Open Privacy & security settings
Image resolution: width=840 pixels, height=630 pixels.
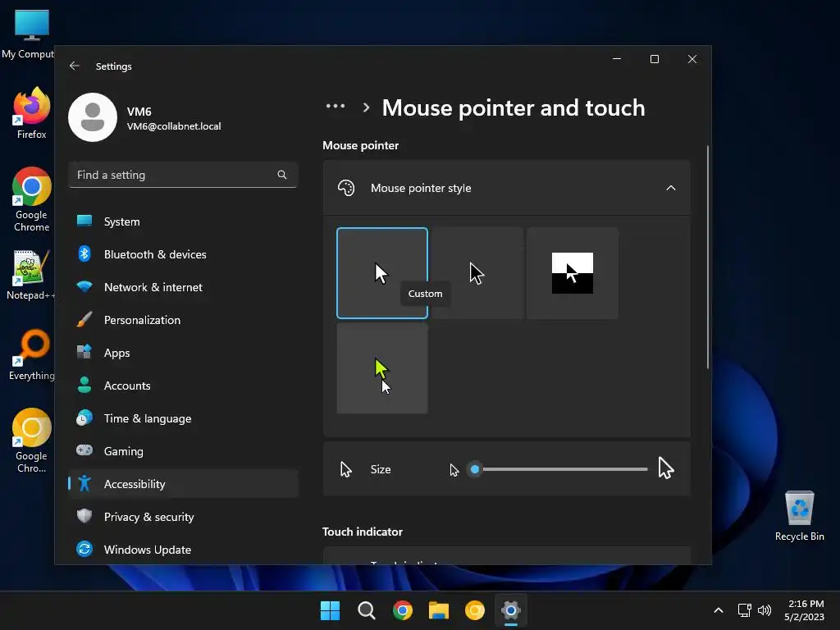point(183,517)
